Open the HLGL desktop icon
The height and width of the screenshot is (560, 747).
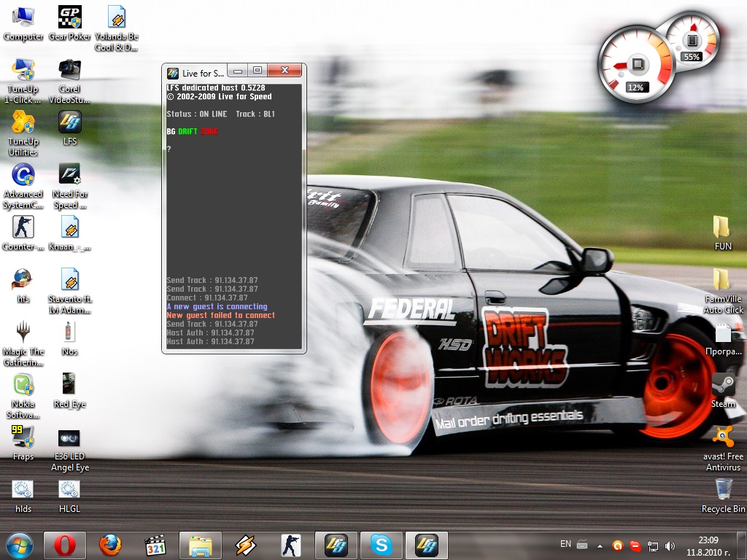pos(69,496)
